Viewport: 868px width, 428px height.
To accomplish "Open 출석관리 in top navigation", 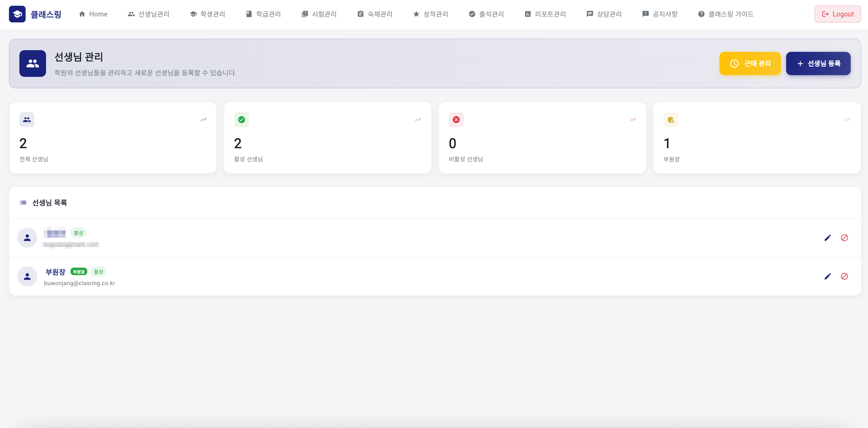I will (486, 14).
